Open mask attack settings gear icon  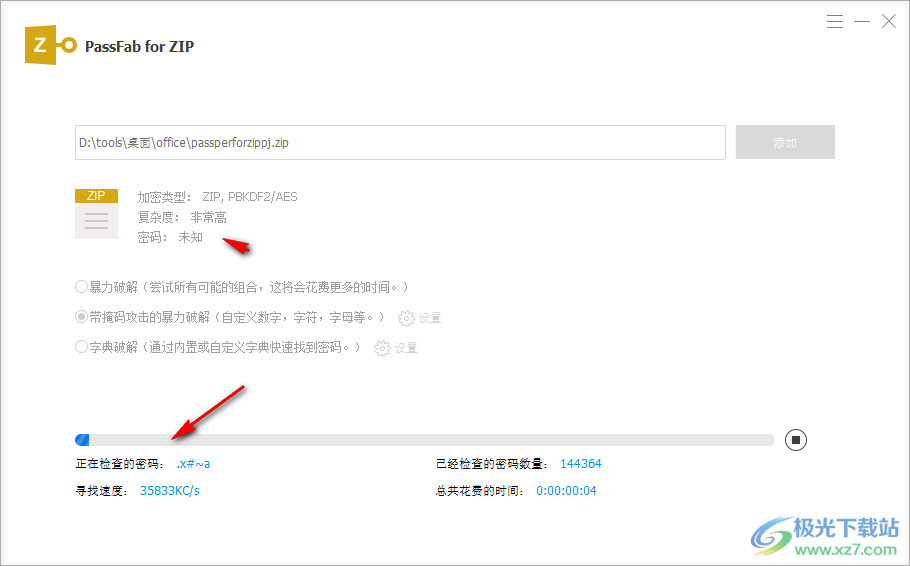tap(406, 318)
